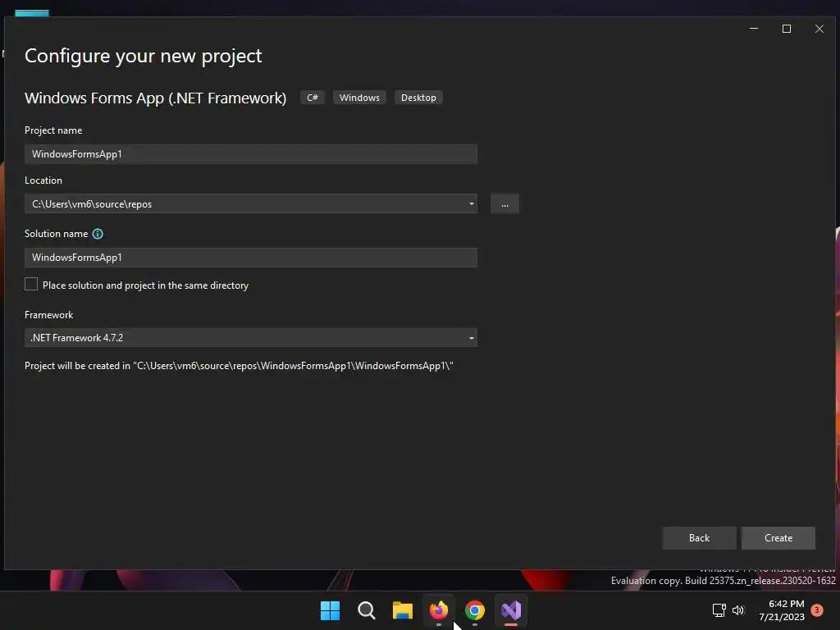Click into the Solution name field
This screenshot has height=630, width=840.
point(251,258)
